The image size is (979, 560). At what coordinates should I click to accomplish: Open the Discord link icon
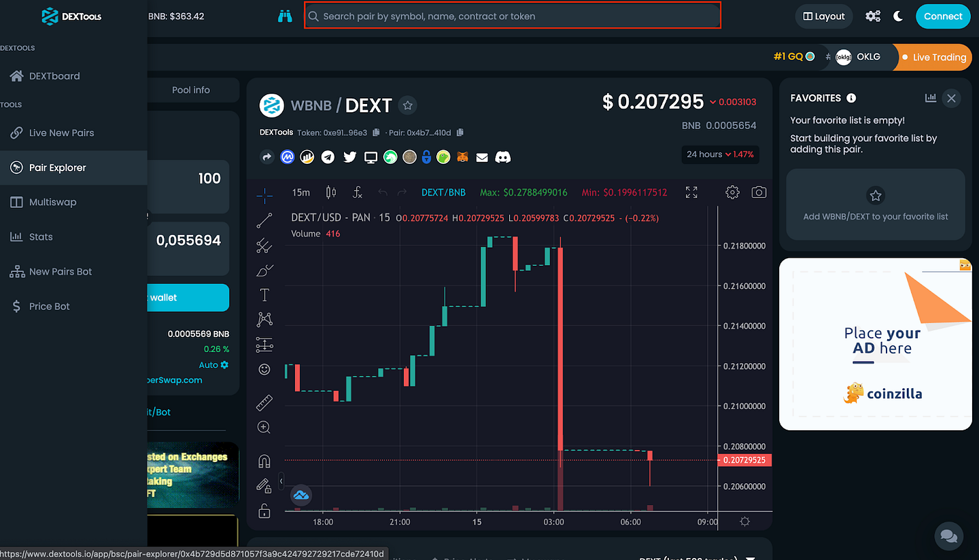click(503, 157)
